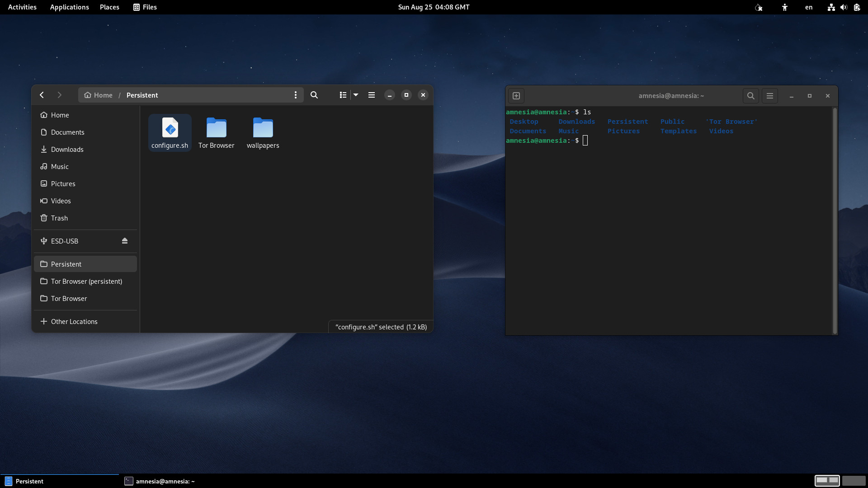This screenshot has width=868, height=488.
Task: Click the configure.sh file icon
Action: click(x=170, y=127)
